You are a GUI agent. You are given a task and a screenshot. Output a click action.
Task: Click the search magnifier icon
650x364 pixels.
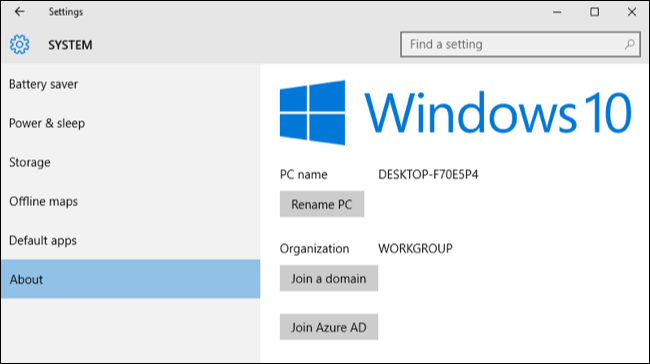(629, 44)
